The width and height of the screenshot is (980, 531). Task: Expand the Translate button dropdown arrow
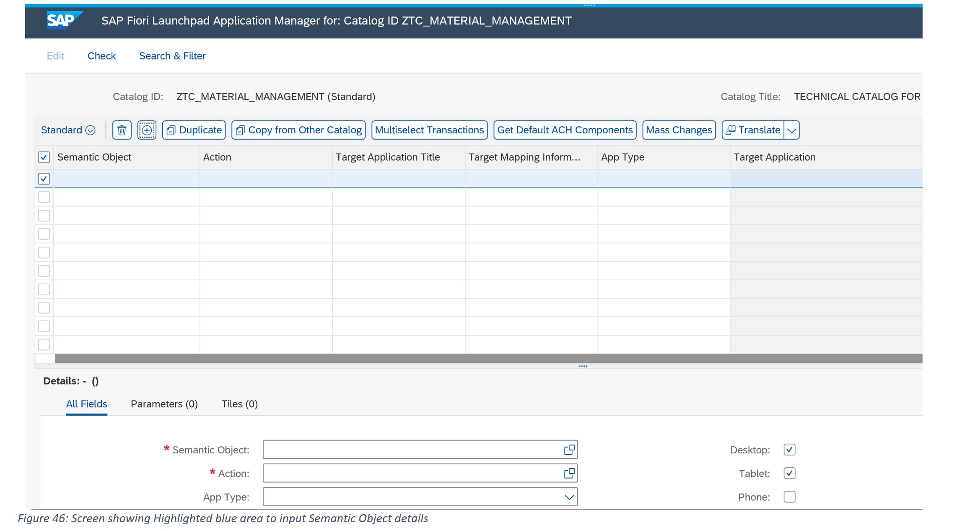pos(792,130)
